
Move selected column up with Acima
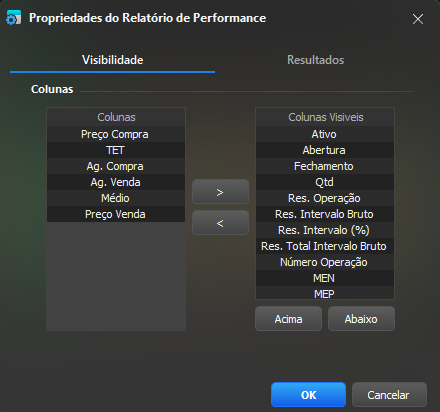tap(288, 319)
